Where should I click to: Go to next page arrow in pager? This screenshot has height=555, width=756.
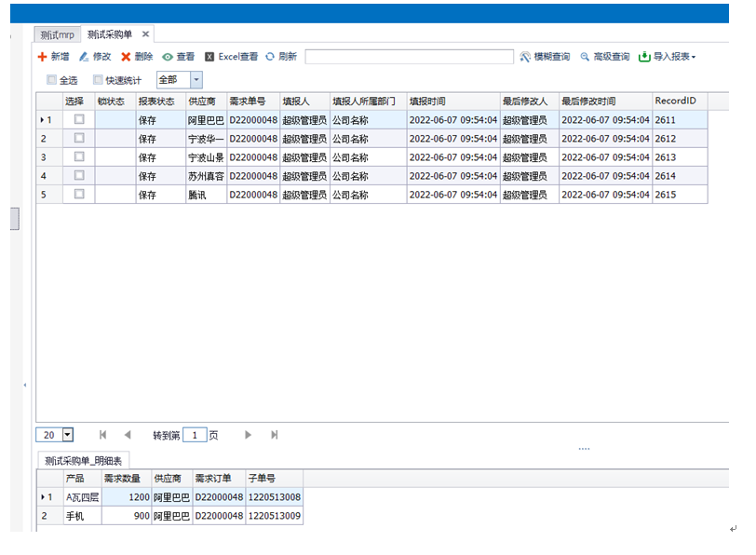pyautogui.click(x=249, y=435)
